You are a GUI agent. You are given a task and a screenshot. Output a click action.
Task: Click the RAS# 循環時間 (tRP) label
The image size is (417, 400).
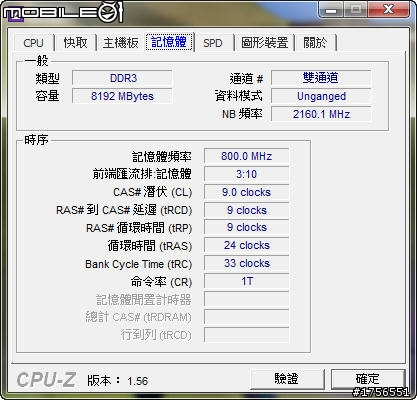tap(139, 228)
